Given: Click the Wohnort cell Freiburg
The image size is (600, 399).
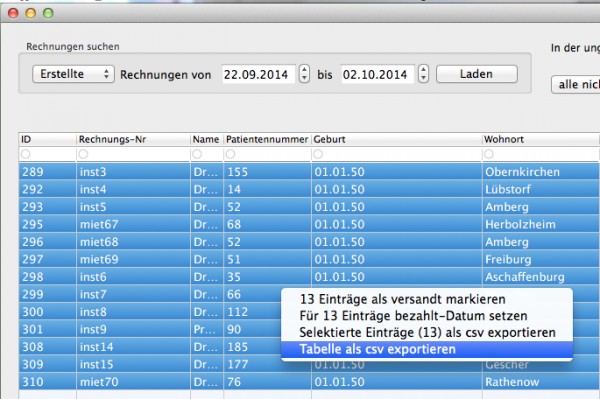Looking at the screenshot, I should click(x=541, y=259).
